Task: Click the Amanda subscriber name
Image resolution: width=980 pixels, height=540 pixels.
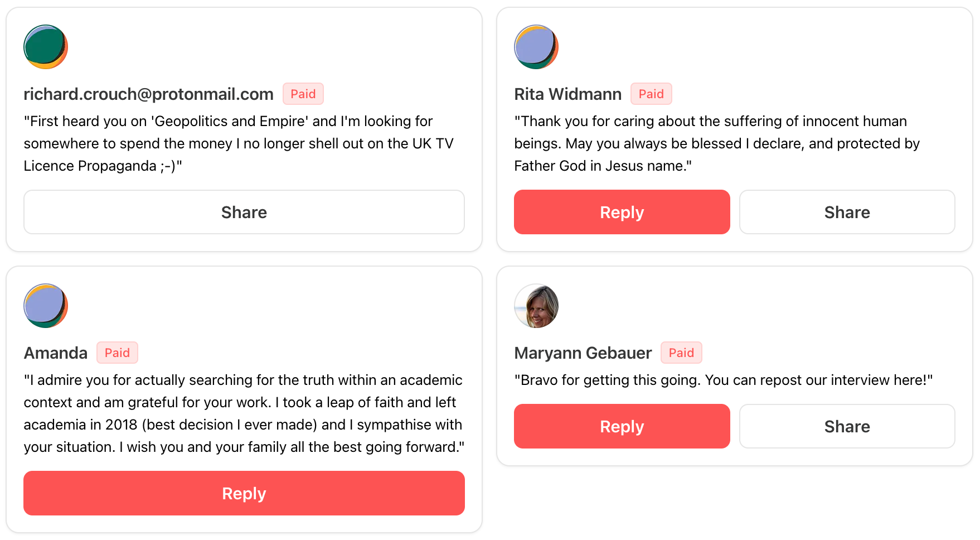Action: click(x=56, y=353)
